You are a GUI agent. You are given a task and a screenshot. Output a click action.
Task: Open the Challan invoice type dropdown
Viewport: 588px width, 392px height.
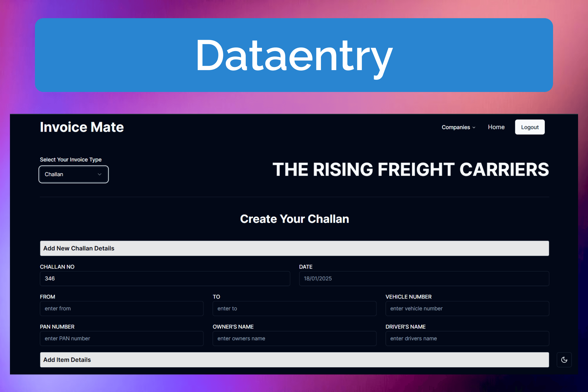[74, 174]
